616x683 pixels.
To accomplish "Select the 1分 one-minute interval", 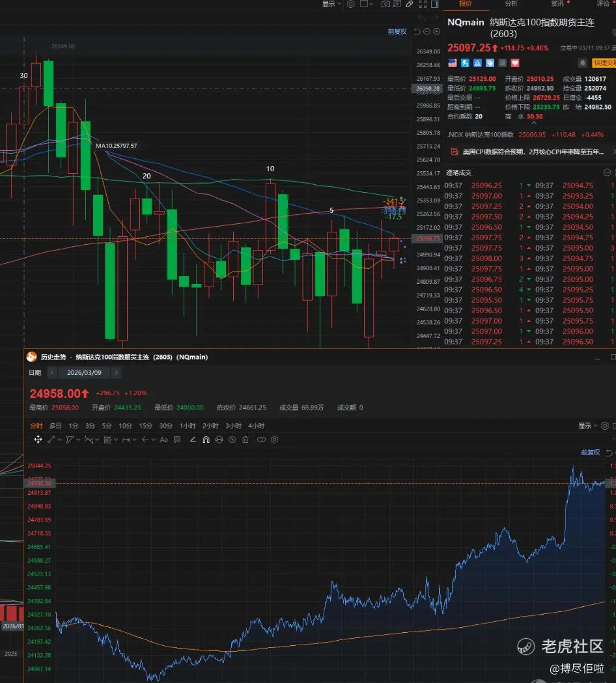I will [73, 426].
